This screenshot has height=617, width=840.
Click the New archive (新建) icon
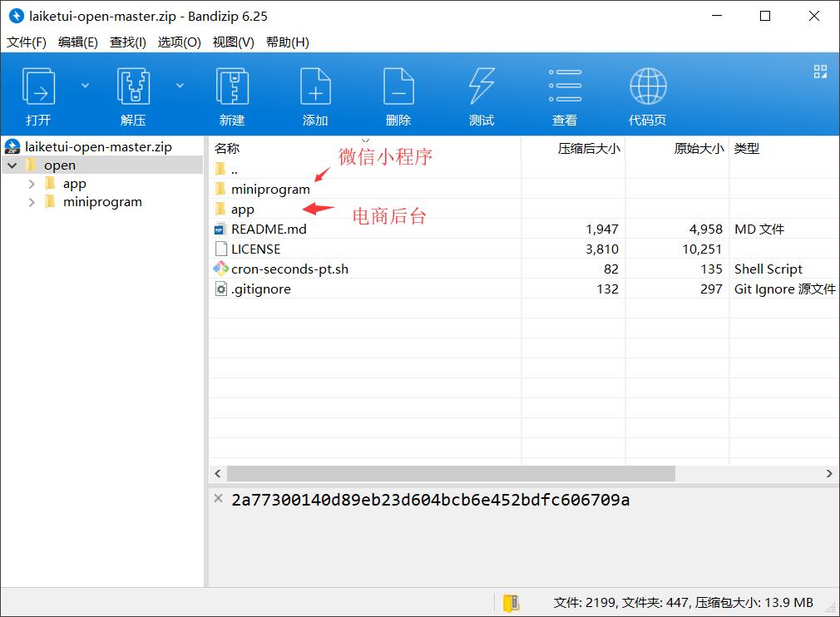232,86
